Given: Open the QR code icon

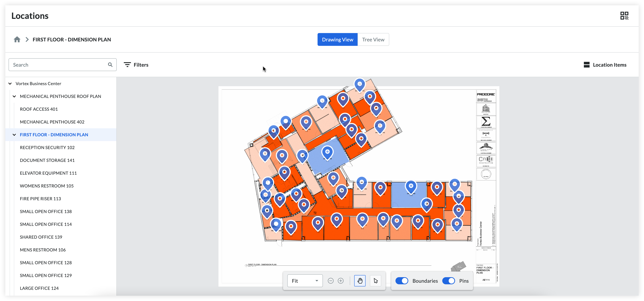Looking at the screenshot, I should [x=624, y=16].
